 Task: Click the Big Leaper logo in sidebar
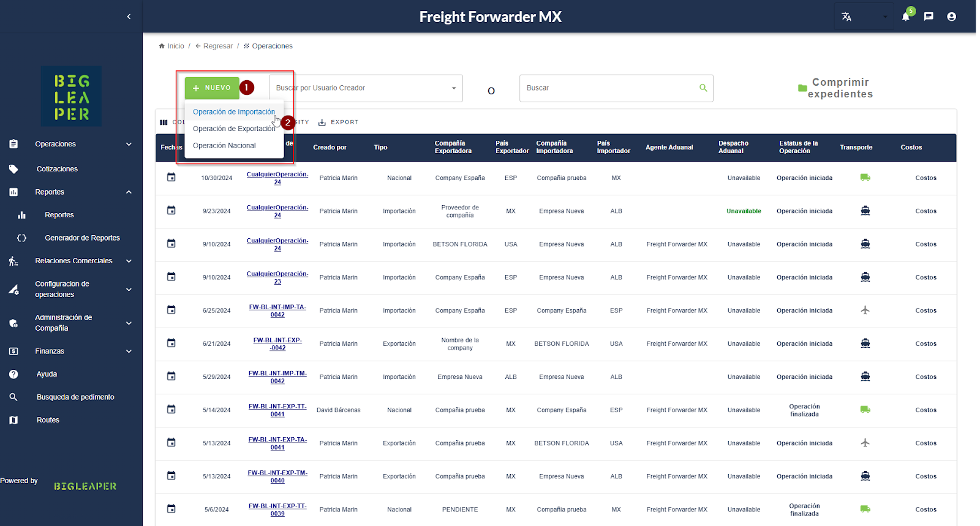tap(72, 97)
